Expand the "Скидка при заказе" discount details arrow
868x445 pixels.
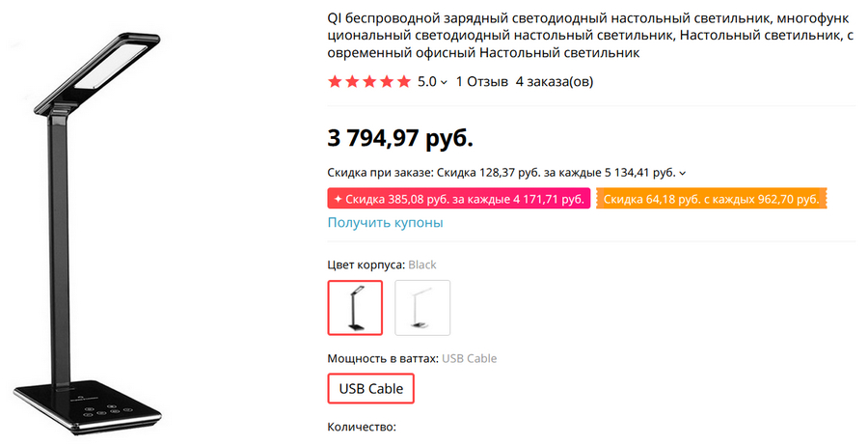click(x=683, y=174)
